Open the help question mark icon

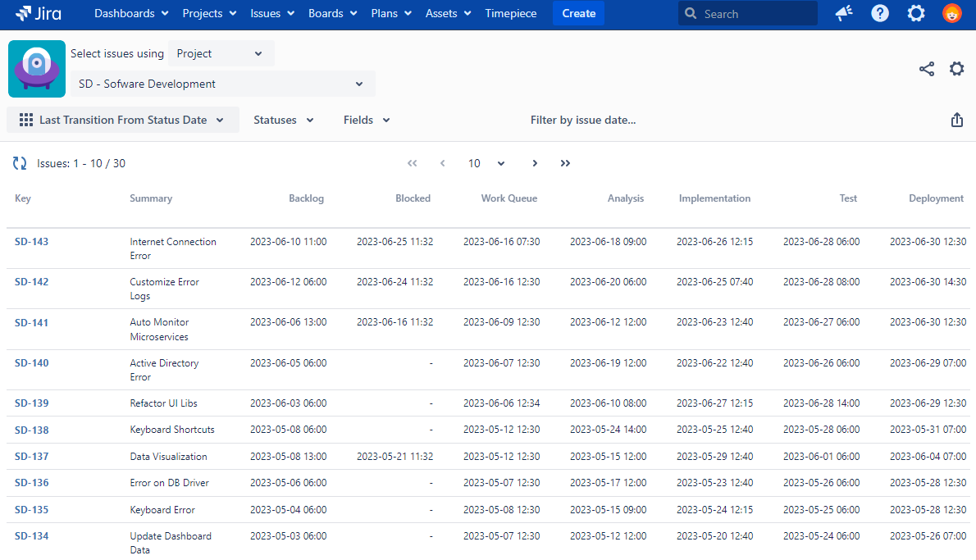[880, 13]
